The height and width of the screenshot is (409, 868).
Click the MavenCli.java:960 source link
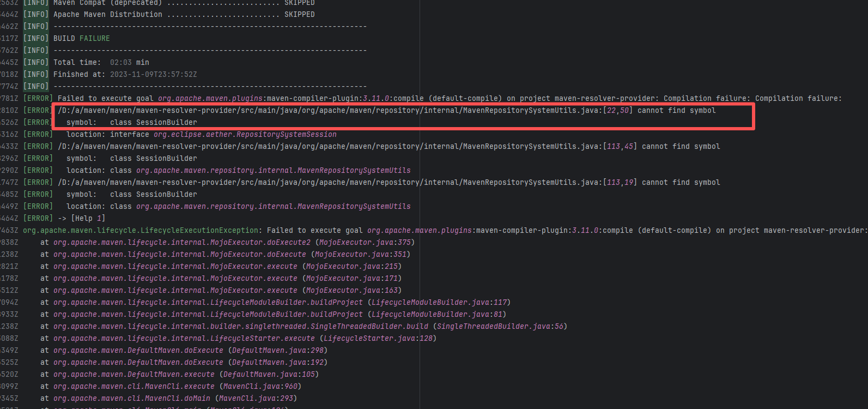click(x=262, y=387)
